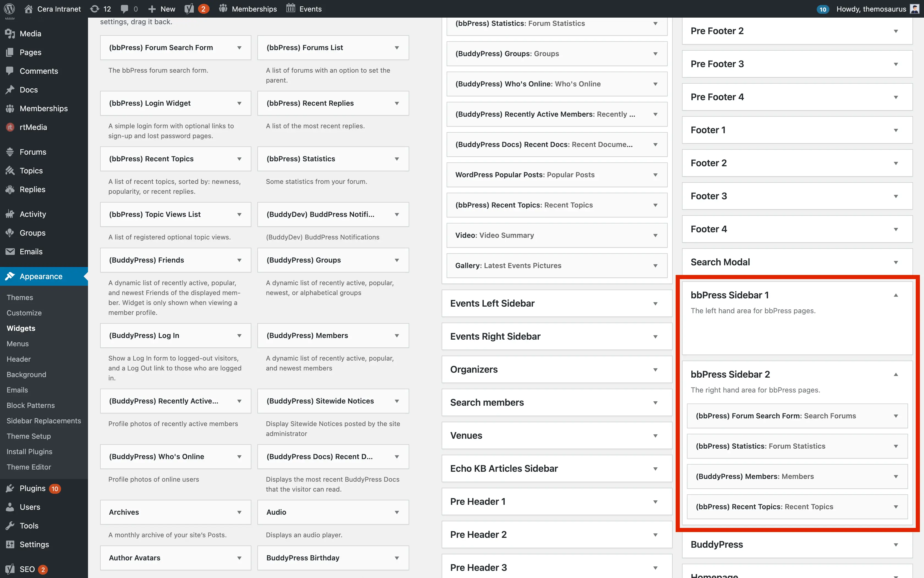Open the Header submenu item
This screenshot has height=578, width=924.
tap(19, 359)
